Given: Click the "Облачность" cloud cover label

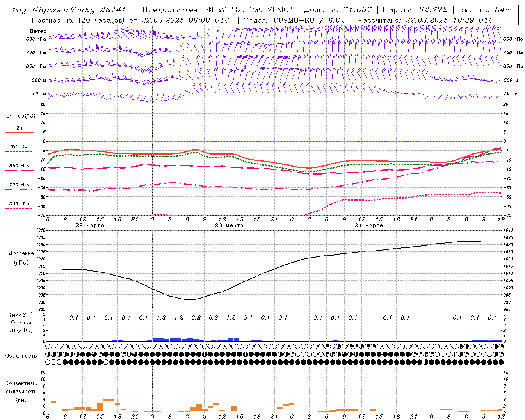Looking at the screenshot, I should 21,356.
